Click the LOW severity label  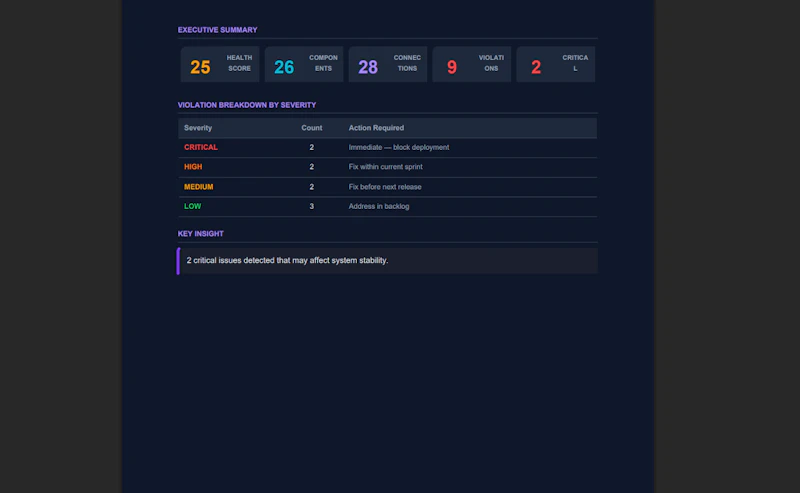click(192, 206)
